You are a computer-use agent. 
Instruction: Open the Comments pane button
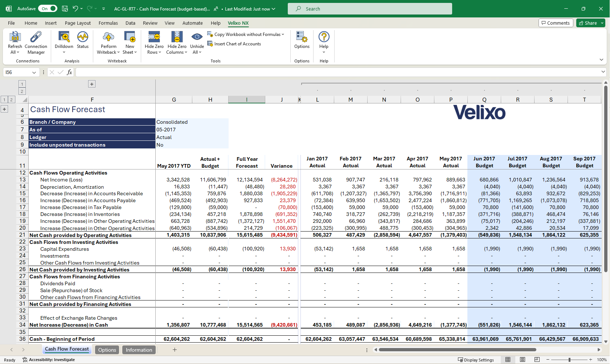pos(556,23)
